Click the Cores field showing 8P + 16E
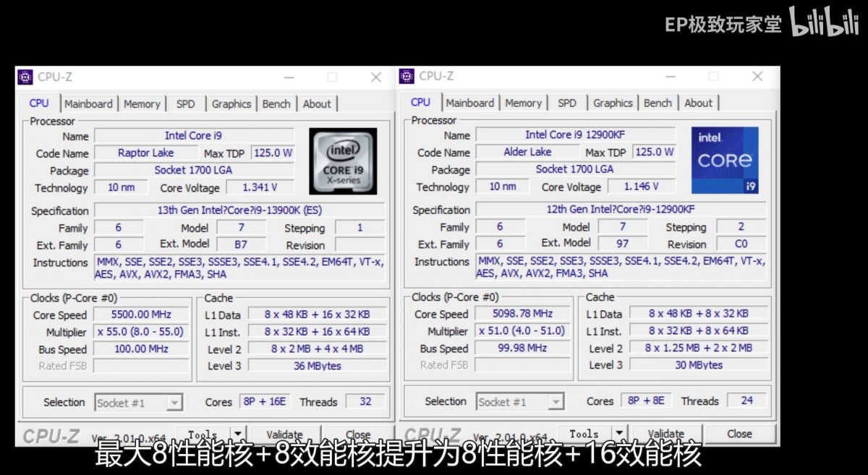The image size is (868, 475). click(x=265, y=401)
